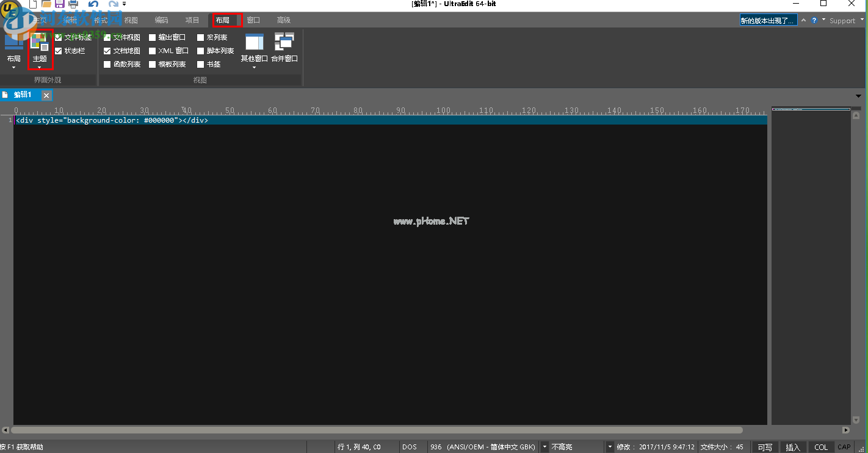
Task: Click the CAP indicator in status bar
Action: [x=844, y=447]
